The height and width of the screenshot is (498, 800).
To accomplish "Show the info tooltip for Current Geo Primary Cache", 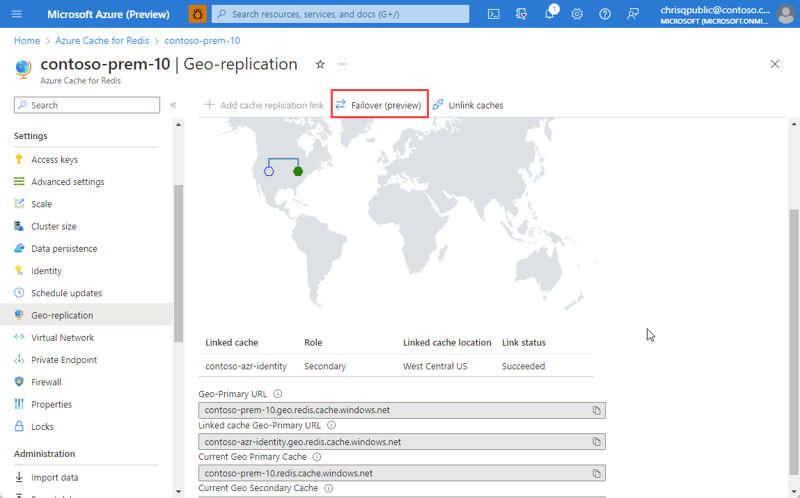I will pyautogui.click(x=317, y=457).
